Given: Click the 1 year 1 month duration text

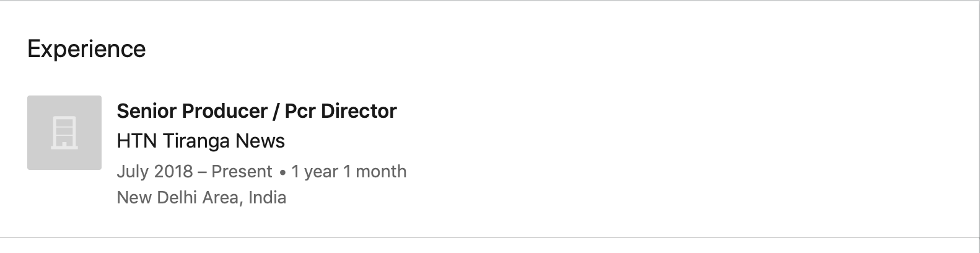Looking at the screenshot, I should click(x=349, y=172).
